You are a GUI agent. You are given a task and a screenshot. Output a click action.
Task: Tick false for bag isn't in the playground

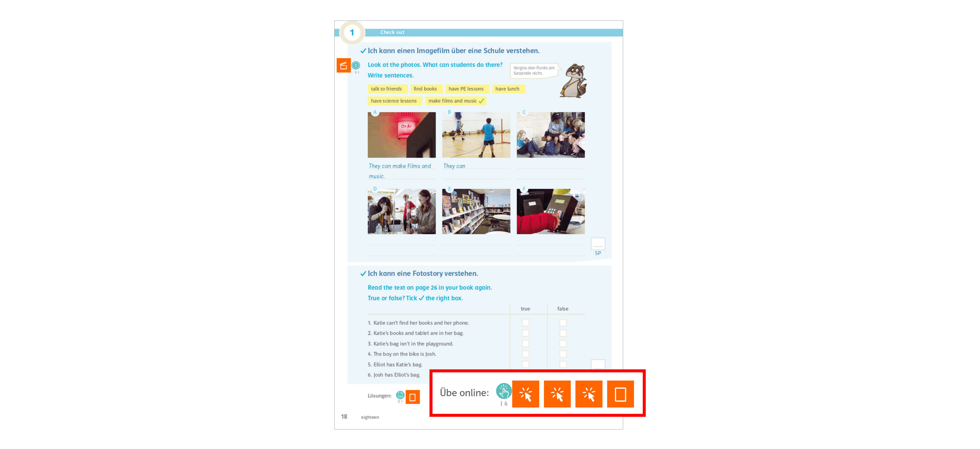click(x=563, y=344)
